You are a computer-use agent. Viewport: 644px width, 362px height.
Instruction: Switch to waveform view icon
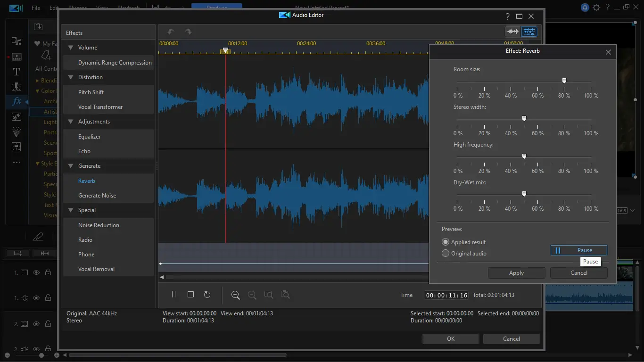click(x=512, y=32)
